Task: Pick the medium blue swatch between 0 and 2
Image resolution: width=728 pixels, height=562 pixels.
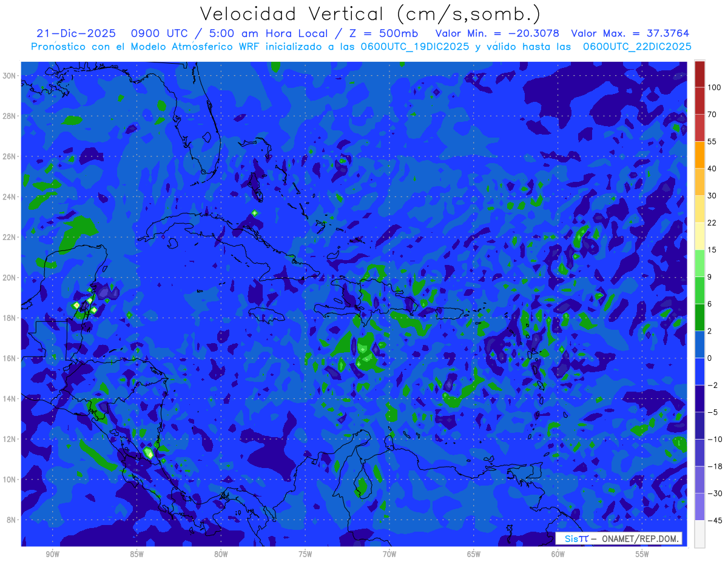Action: (x=699, y=344)
